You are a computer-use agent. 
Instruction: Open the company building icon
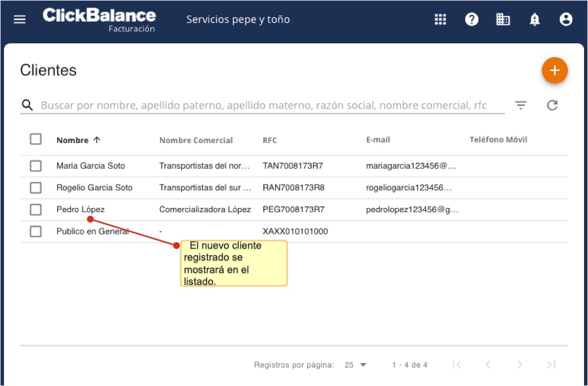click(503, 20)
